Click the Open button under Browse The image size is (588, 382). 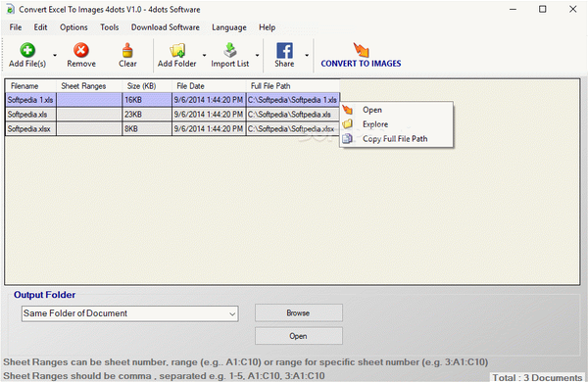[299, 336]
